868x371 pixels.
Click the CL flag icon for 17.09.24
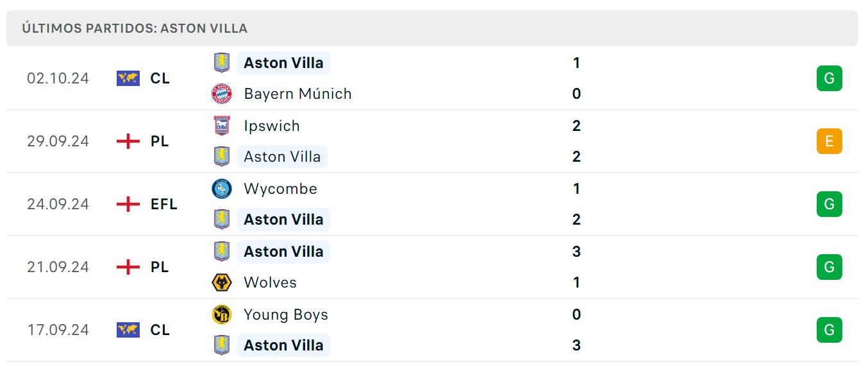pyautogui.click(x=128, y=330)
